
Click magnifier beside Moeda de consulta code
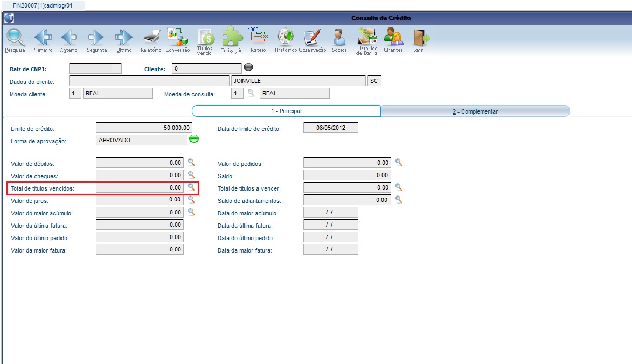[x=251, y=93]
